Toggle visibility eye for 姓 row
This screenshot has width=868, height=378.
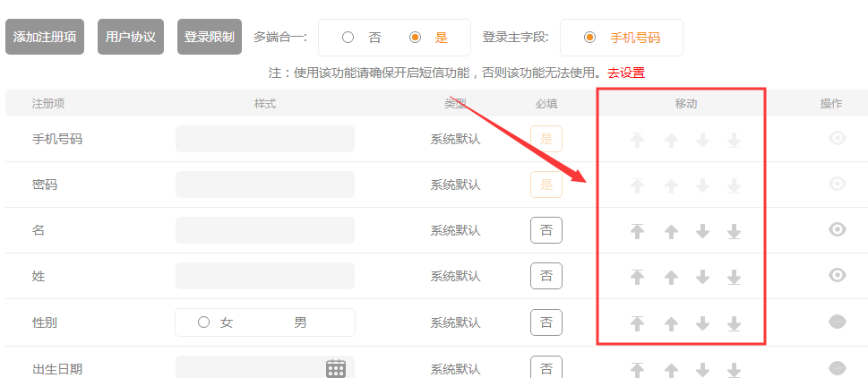837,274
